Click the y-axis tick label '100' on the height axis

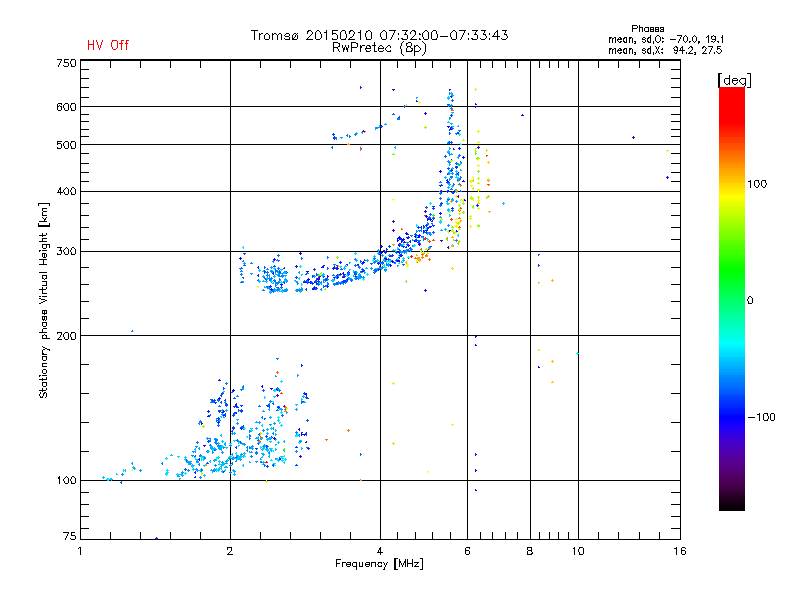pyautogui.click(x=66, y=481)
